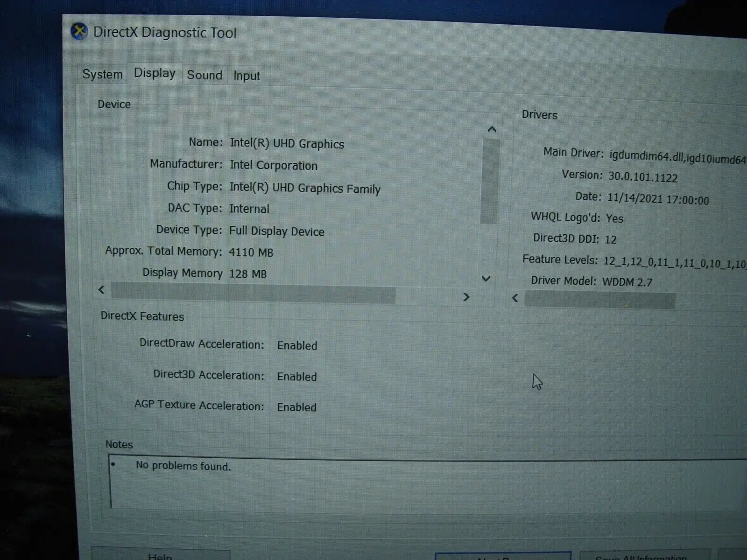Viewport: 747px width, 560px height.
Task: Click the Drivers group label
Action: pyautogui.click(x=540, y=115)
